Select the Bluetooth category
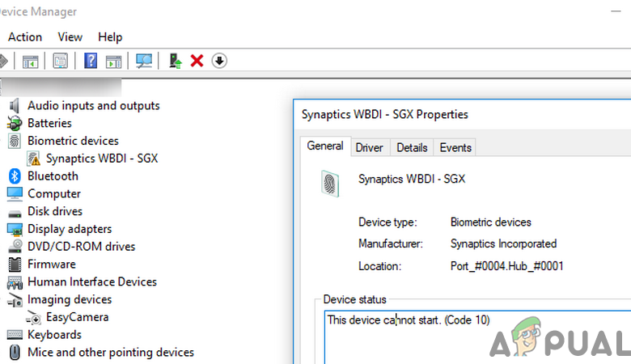This screenshot has width=631, height=364. pos(53,176)
